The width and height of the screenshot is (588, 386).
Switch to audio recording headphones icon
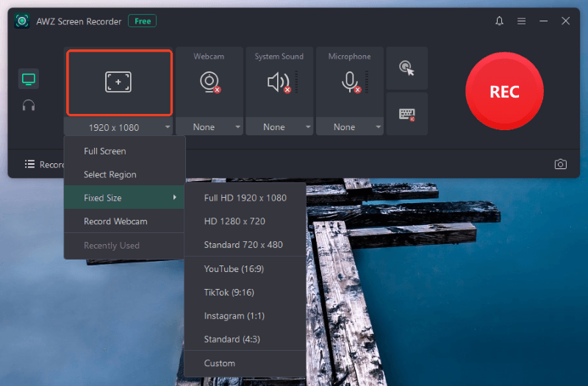pyautogui.click(x=29, y=105)
